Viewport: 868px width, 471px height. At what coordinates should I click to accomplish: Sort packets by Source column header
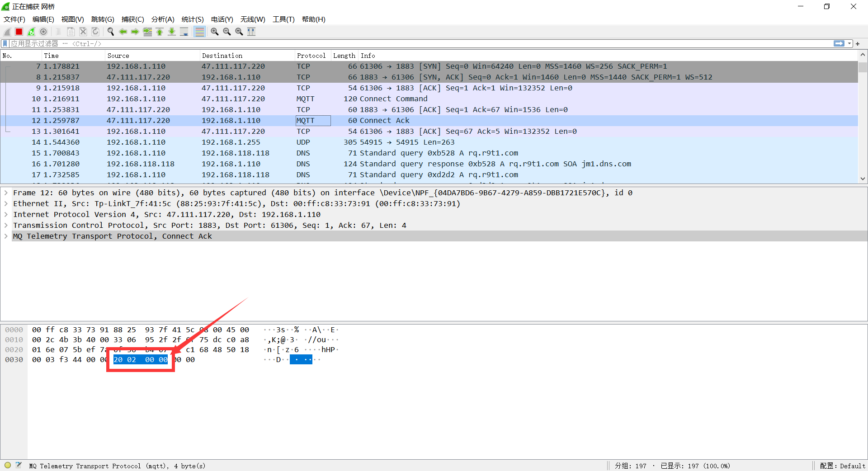pos(153,56)
